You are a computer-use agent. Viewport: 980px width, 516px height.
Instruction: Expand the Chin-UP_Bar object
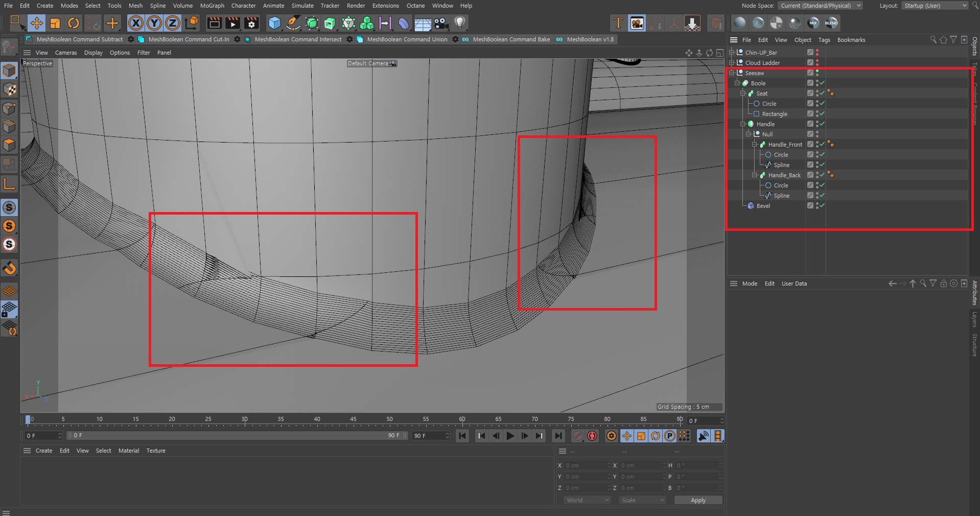tap(732, 53)
